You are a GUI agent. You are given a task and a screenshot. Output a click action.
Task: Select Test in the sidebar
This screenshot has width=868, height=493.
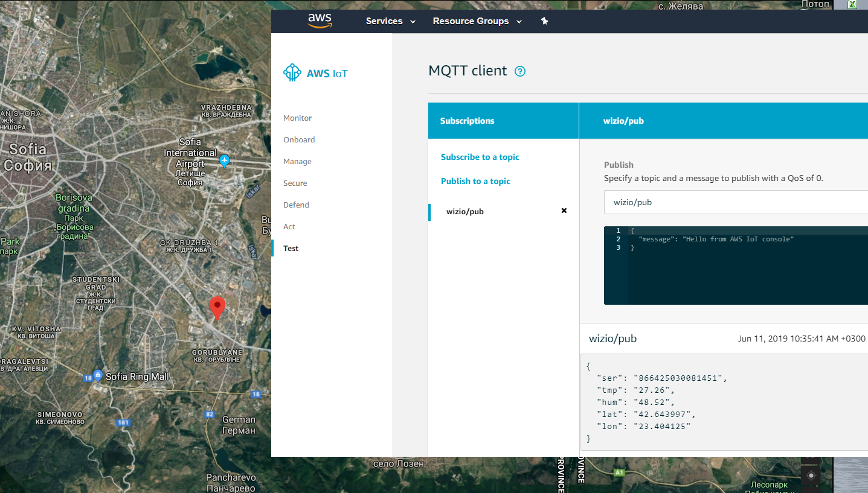point(291,248)
